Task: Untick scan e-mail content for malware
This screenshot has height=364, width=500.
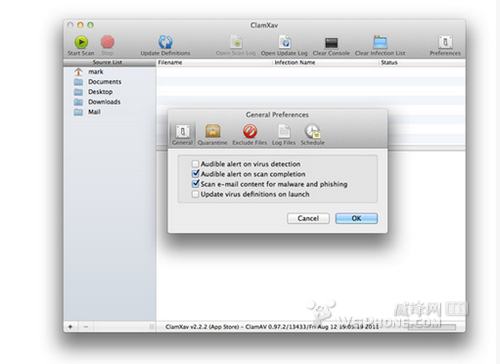Action: click(195, 184)
